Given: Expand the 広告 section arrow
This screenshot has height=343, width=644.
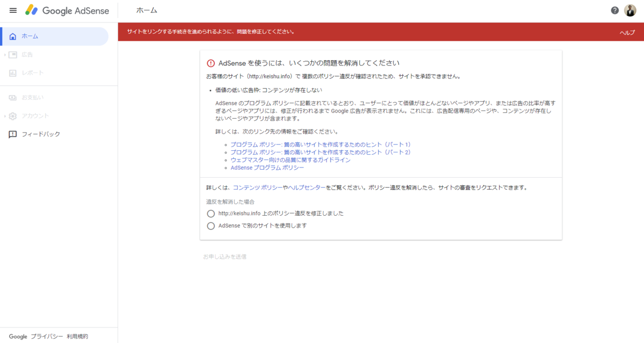Looking at the screenshot, I should 5,55.
